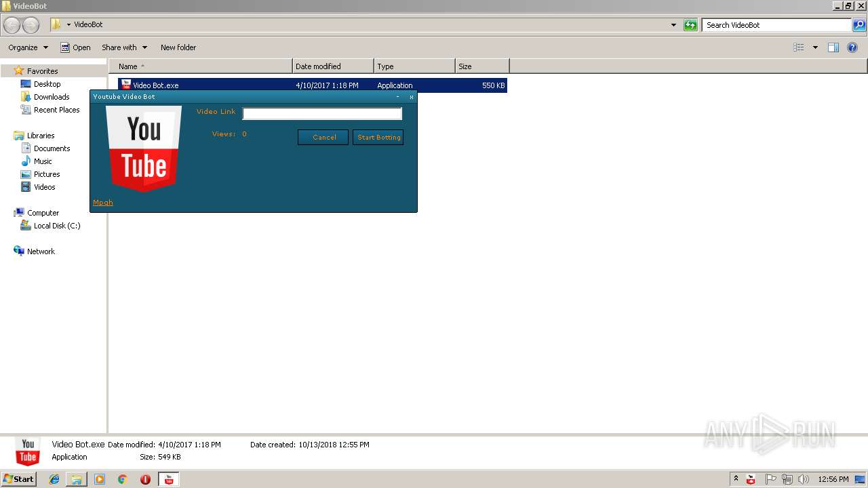This screenshot has width=868, height=488.
Task: Open the media player taskbar icon
Action: pyautogui.click(x=100, y=479)
